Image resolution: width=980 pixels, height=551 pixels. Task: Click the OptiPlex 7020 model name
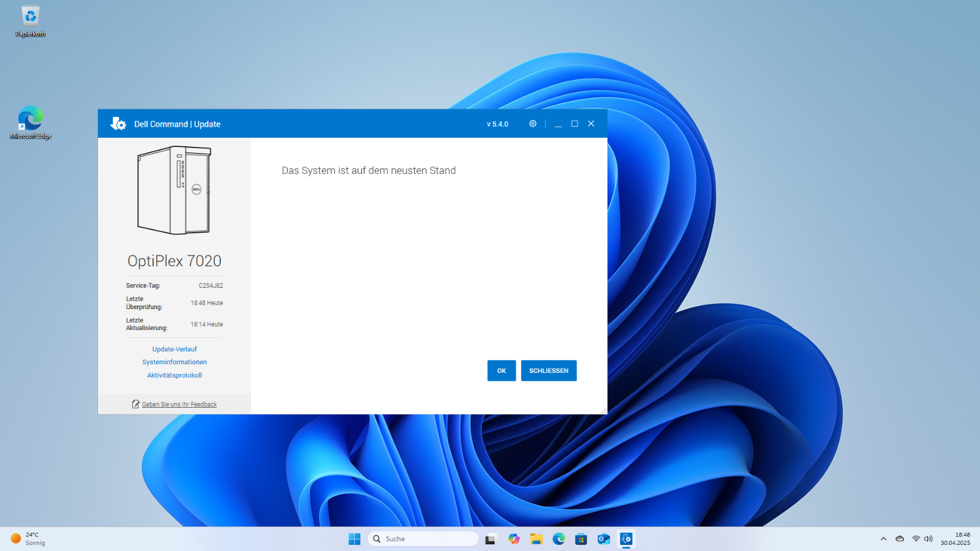(x=175, y=261)
